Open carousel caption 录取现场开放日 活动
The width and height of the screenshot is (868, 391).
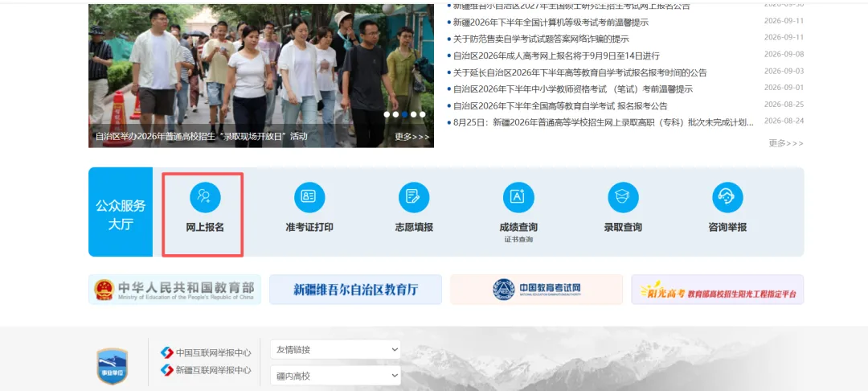(201, 136)
